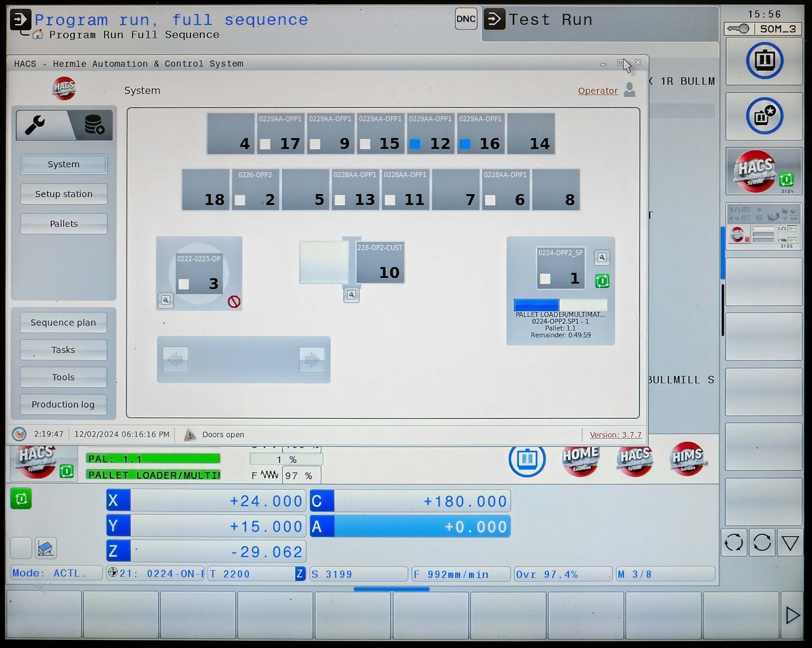Viewport: 812px width, 648px height.
Task: Click the right arrow navigation button
Action: (312, 360)
